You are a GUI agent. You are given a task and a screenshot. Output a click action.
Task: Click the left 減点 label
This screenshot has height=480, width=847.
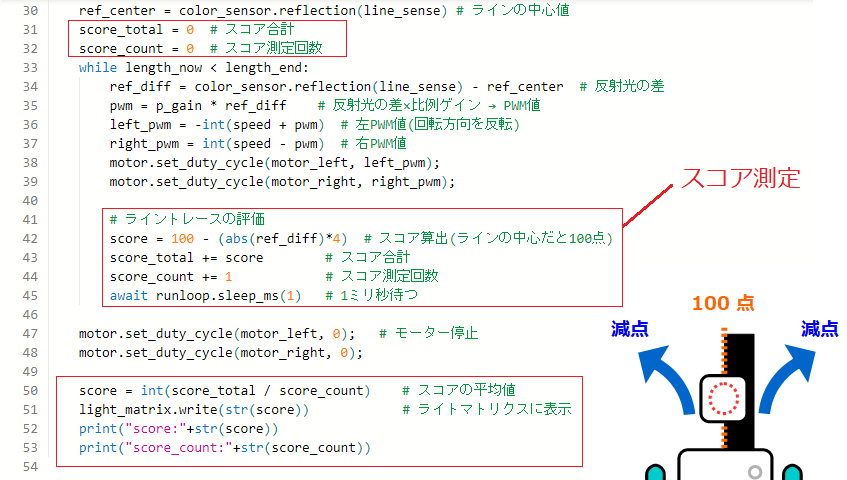[632, 328]
